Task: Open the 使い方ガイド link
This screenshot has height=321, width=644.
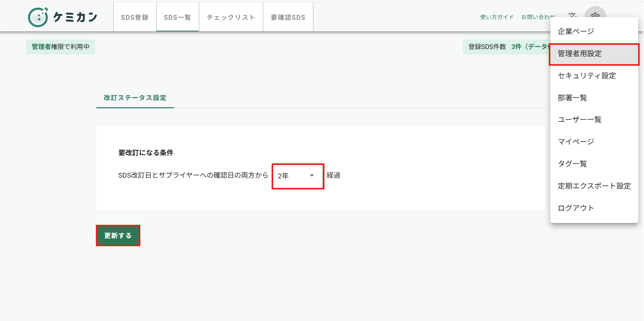Action: pos(497,17)
